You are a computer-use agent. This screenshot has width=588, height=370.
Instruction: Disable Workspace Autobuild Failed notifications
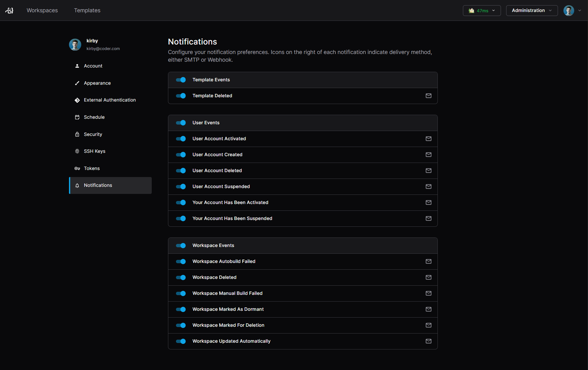(x=181, y=261)
